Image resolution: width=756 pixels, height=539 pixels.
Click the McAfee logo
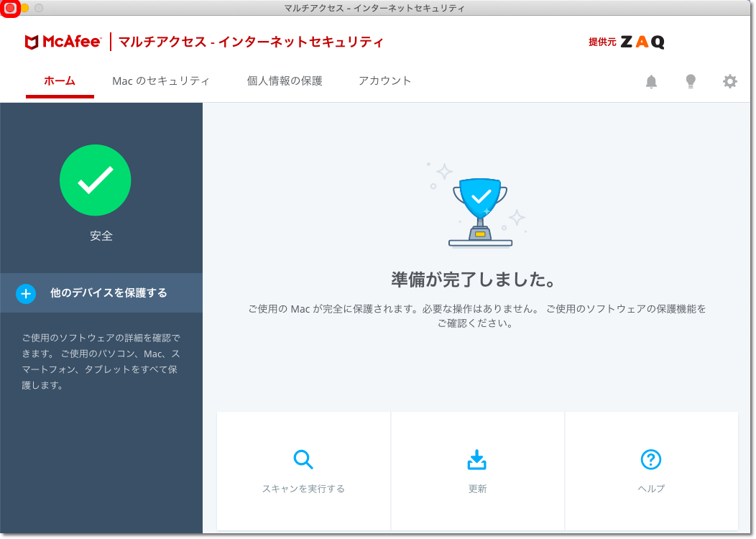63,42
